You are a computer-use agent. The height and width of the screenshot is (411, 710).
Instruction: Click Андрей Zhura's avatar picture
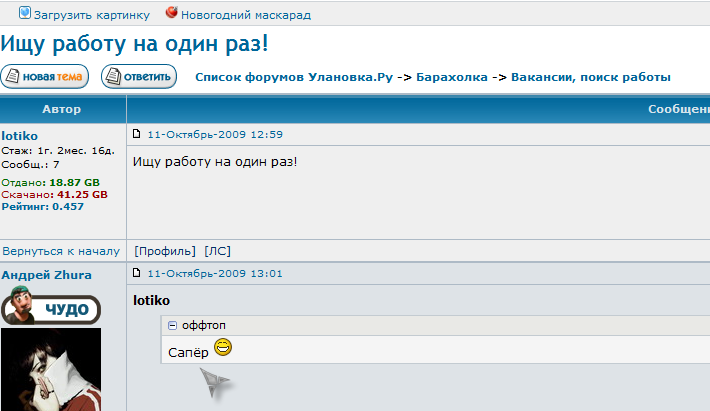[x=51, y=369]
